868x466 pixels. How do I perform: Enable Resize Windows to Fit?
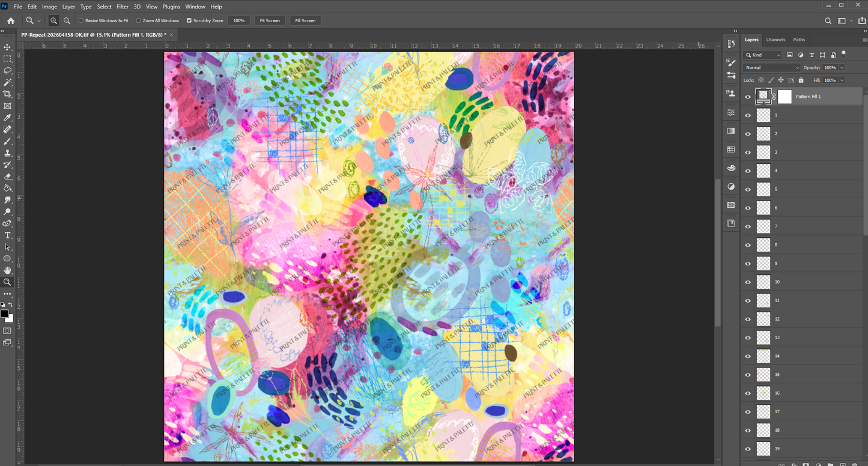(81, 20)
